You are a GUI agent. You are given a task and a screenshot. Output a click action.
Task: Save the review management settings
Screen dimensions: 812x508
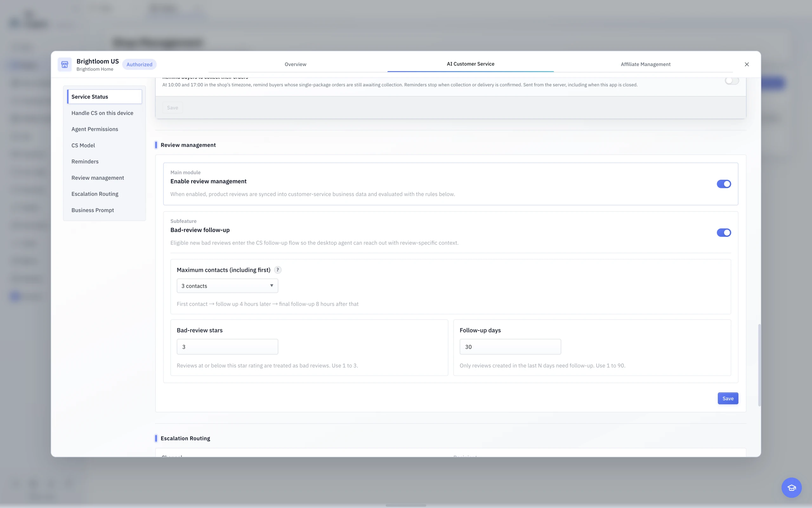click(728, 398)
